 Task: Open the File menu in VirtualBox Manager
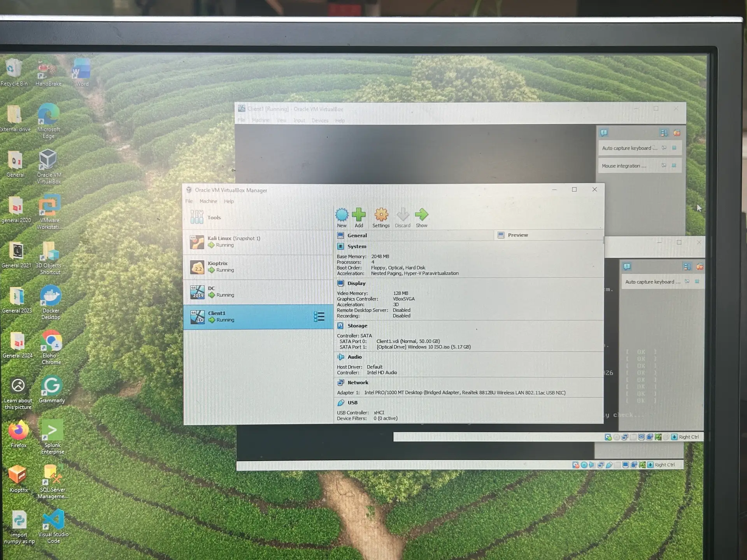189,201
